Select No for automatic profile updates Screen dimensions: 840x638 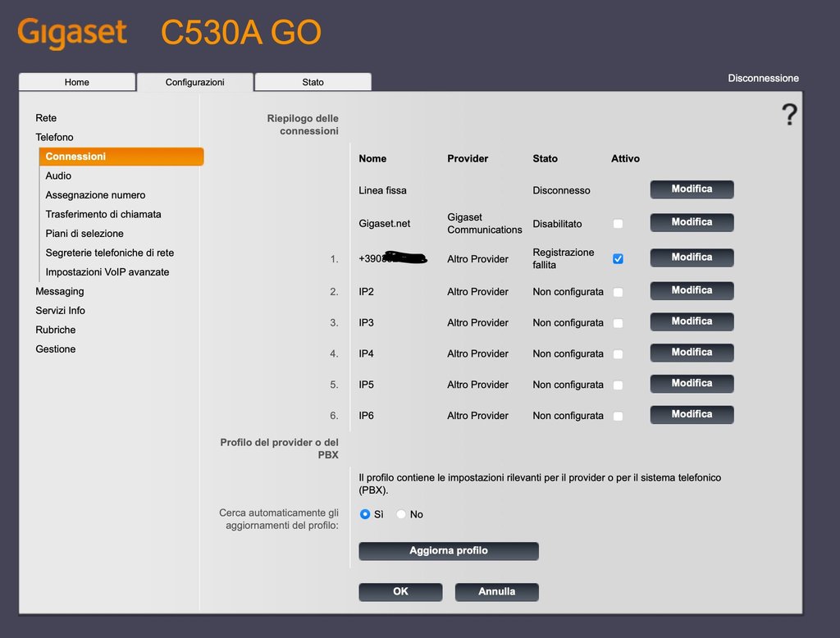[x=400, y=514]
